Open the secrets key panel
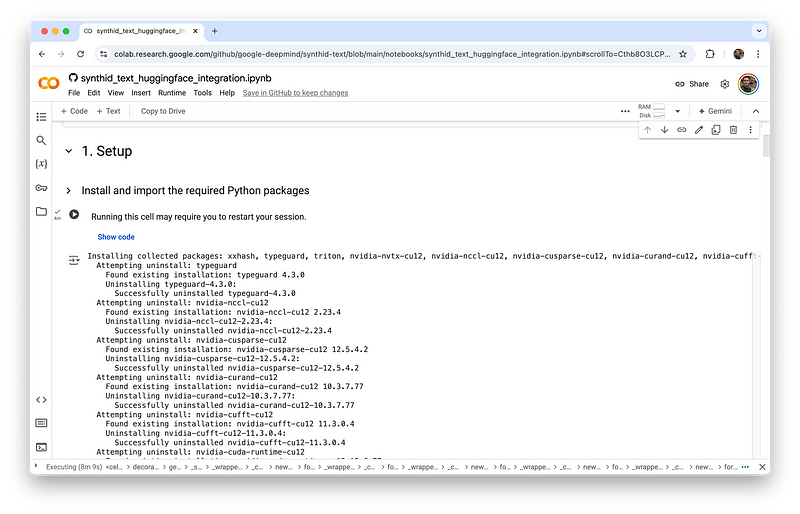This screenshot has height=514, width=800. coord(41,188)
